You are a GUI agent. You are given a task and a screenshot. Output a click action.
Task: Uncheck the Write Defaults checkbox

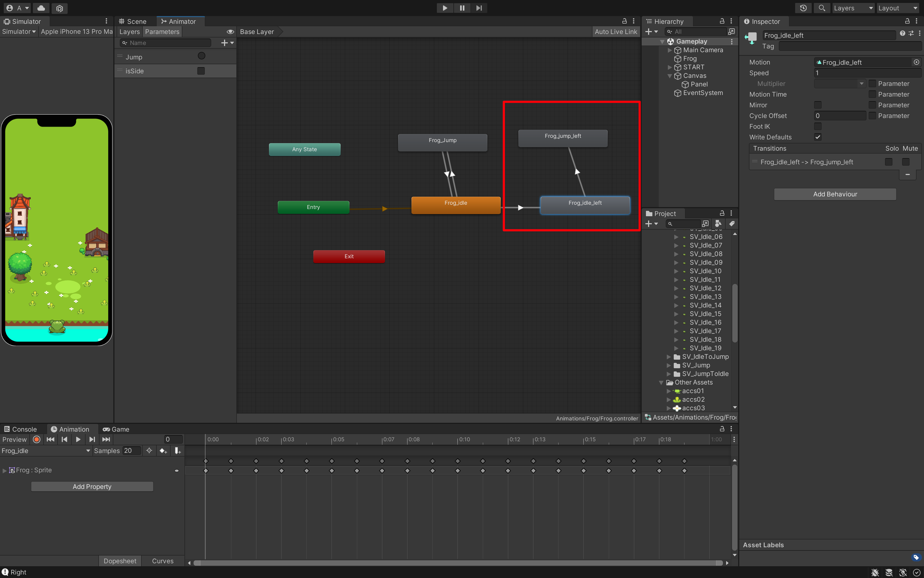tap(818, 137)
